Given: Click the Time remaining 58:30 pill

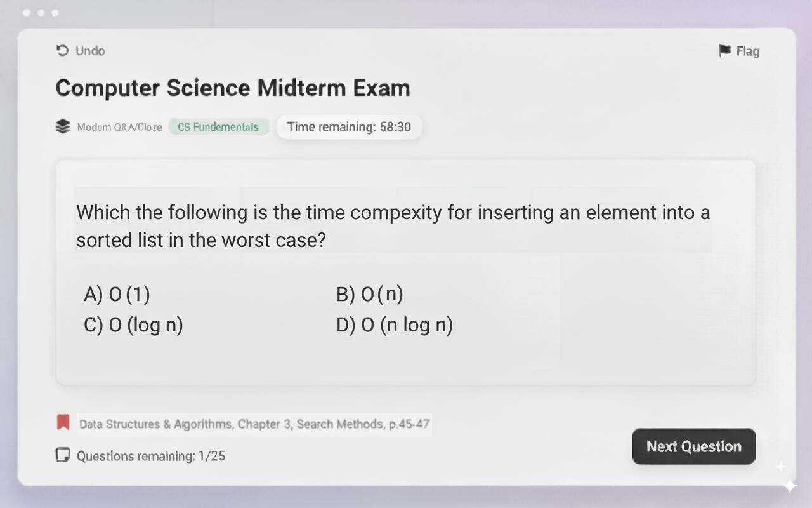Looking at the screenshot, I should coord(349,127).
